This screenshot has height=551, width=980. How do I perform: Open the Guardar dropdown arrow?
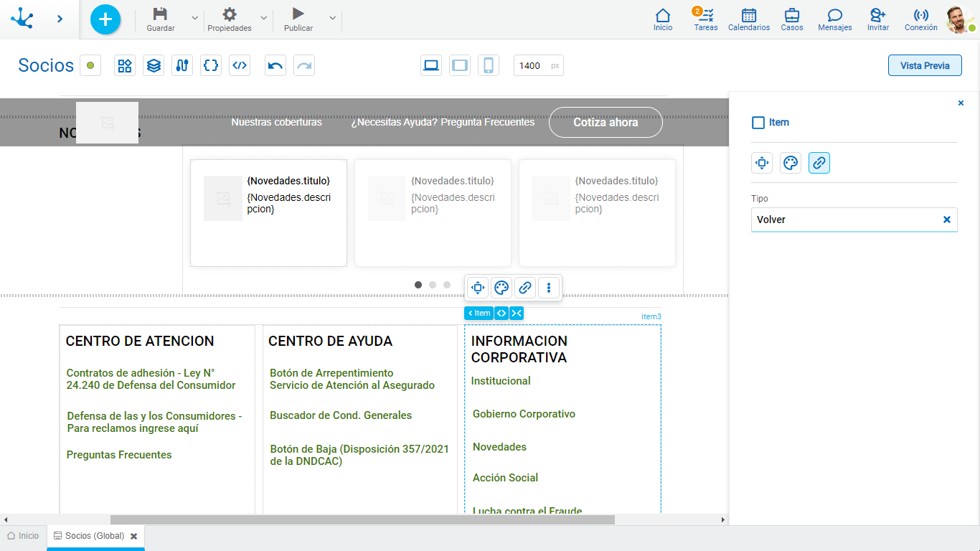point(194,18)
